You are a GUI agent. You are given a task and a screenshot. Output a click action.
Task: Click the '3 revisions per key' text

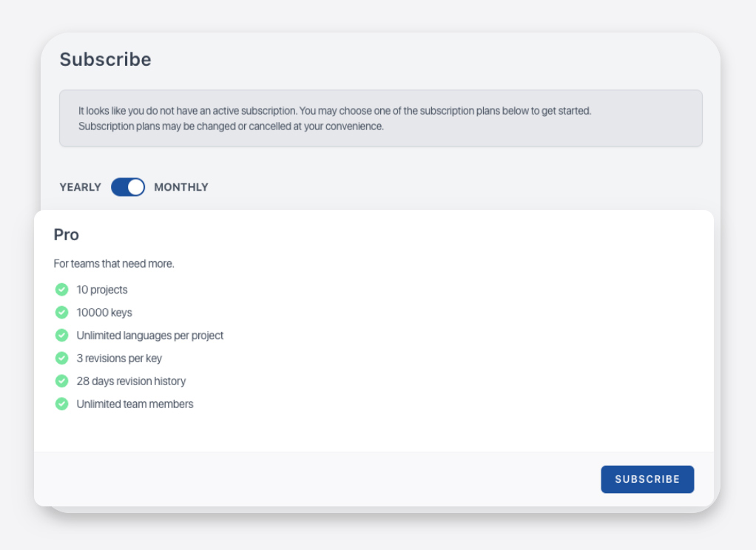[x=119, y=359]
